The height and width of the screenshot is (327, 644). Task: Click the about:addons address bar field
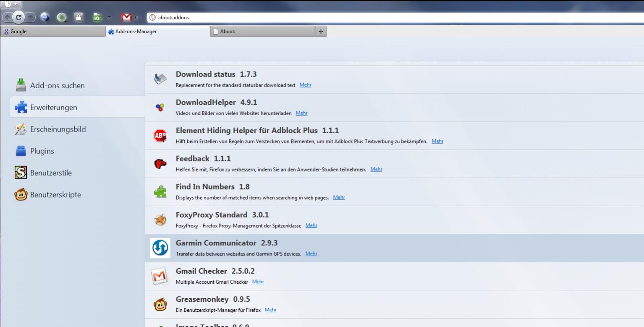[395, 18]
